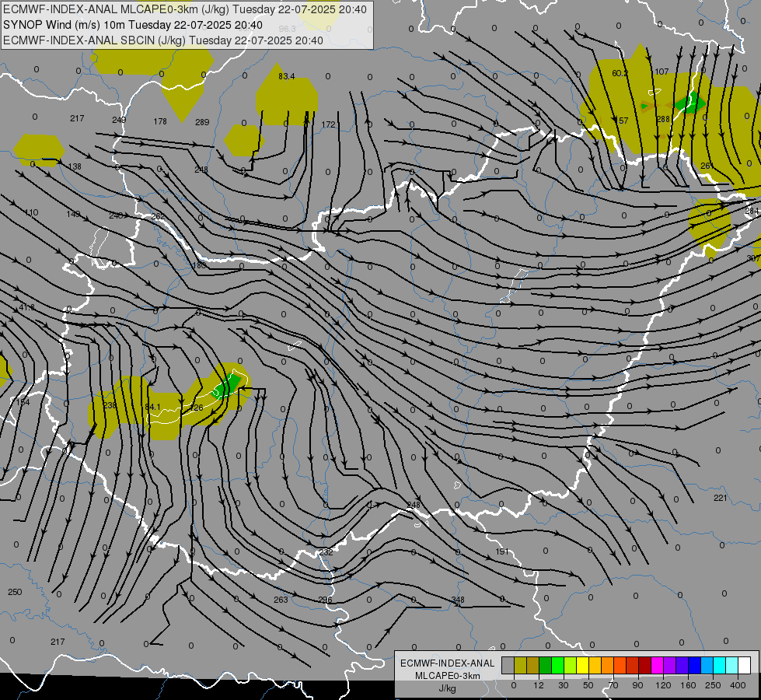Viewport: 761px width, 700px height.
Task: Select the '60.2' map value
Action: coord(620,73)
